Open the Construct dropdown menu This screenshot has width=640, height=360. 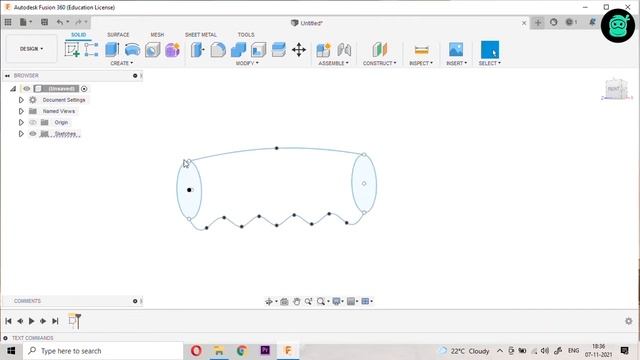(380, 63)
